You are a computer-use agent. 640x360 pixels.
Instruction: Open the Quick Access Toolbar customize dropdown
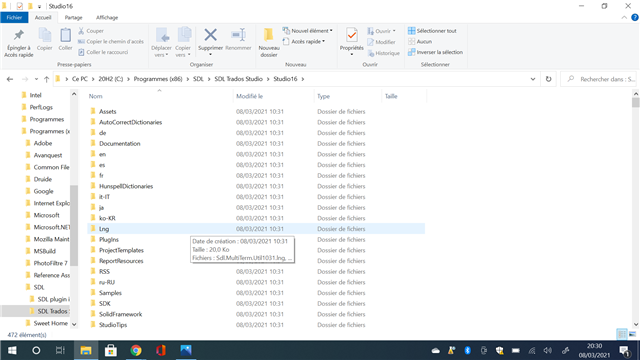click(x=39, y=7)
